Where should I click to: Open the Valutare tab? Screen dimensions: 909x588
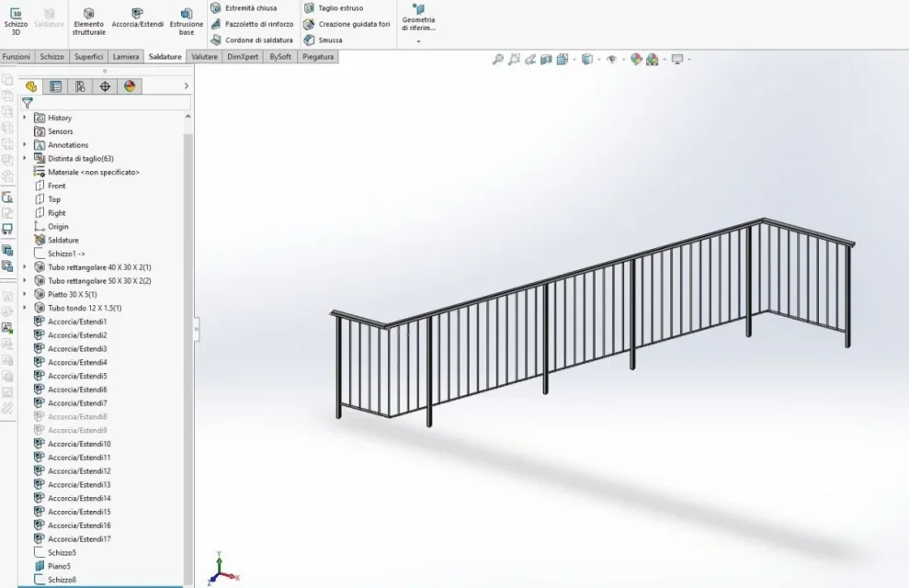click(204, 57)
